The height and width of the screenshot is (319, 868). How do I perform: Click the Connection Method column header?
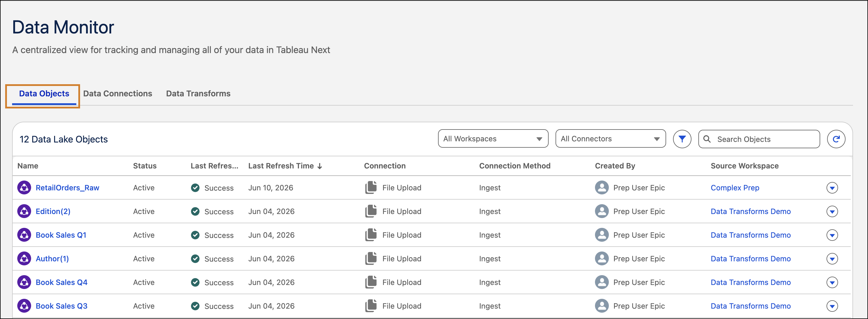[x=515, y=166]
